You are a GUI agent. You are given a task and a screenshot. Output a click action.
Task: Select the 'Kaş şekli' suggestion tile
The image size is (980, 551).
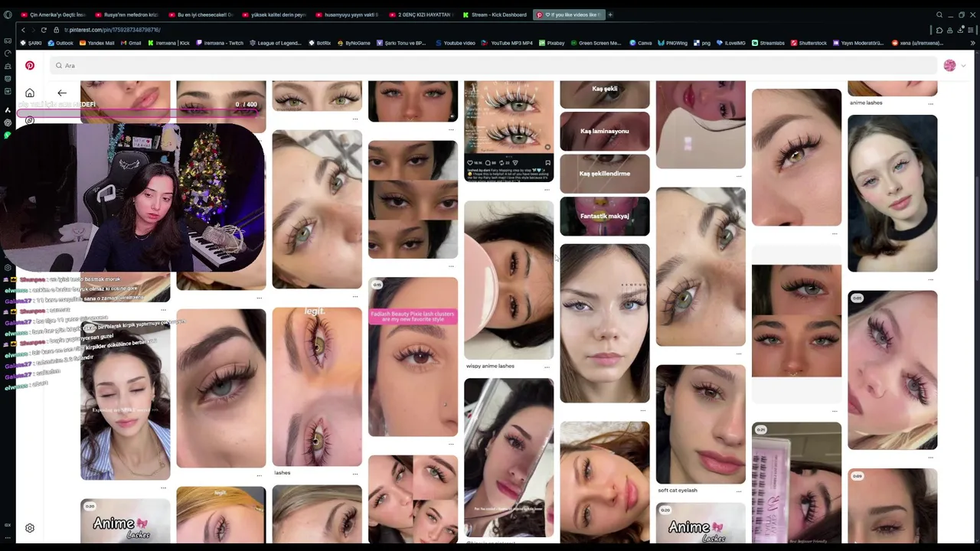pos(605,93)
